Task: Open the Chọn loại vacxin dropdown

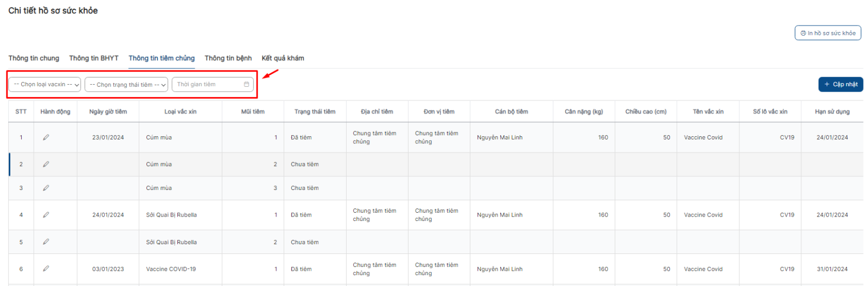Action: (45, 85)
